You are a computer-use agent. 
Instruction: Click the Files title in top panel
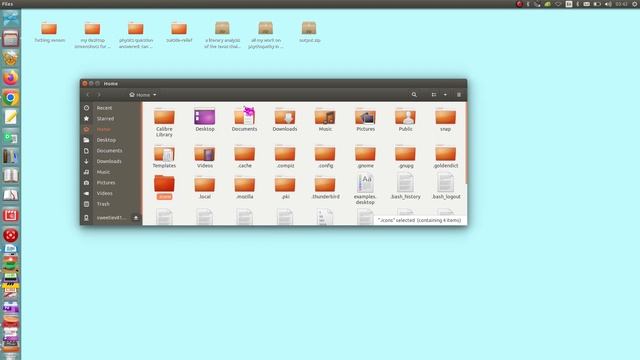[7, 4]
